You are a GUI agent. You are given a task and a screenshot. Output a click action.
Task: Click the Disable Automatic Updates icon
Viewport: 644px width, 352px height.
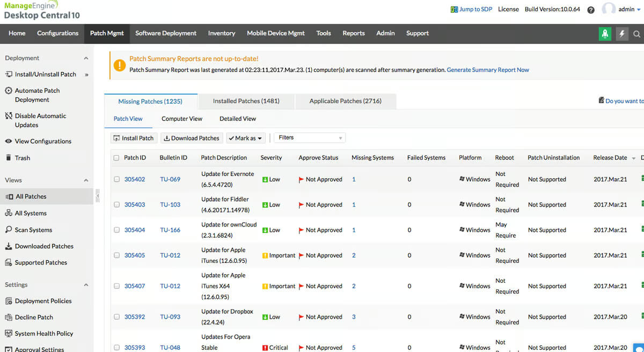[9, 116]
